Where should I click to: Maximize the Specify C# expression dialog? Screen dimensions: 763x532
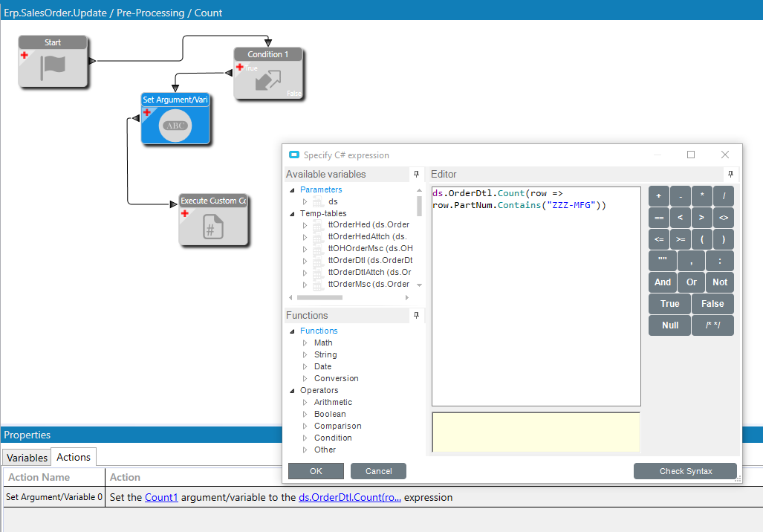(x=691, y=155)
